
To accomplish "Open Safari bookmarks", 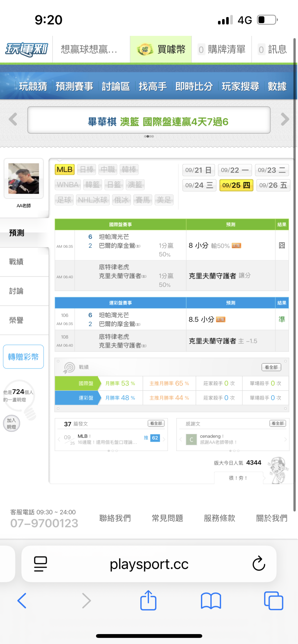I will tap(211, 601).
